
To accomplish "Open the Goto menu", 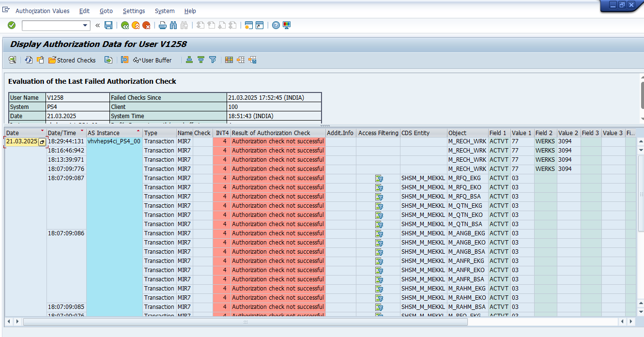I will click(106, 11).
